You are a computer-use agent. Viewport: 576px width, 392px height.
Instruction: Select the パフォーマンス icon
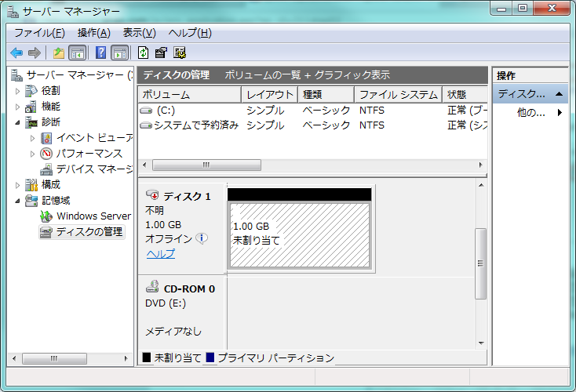click(46, 154)
